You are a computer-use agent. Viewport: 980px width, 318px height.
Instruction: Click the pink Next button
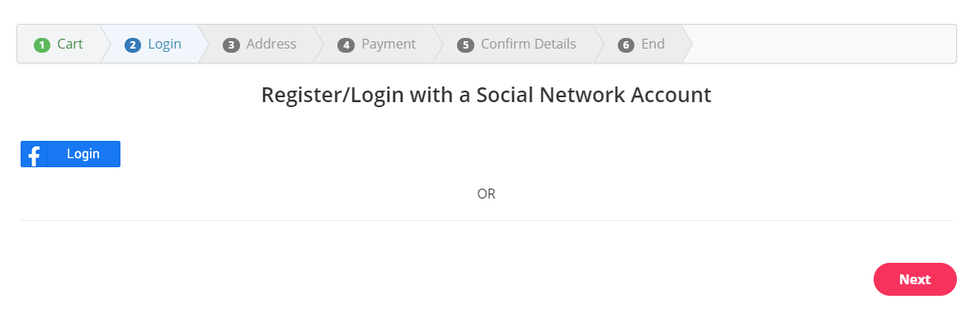click(915, 279)
